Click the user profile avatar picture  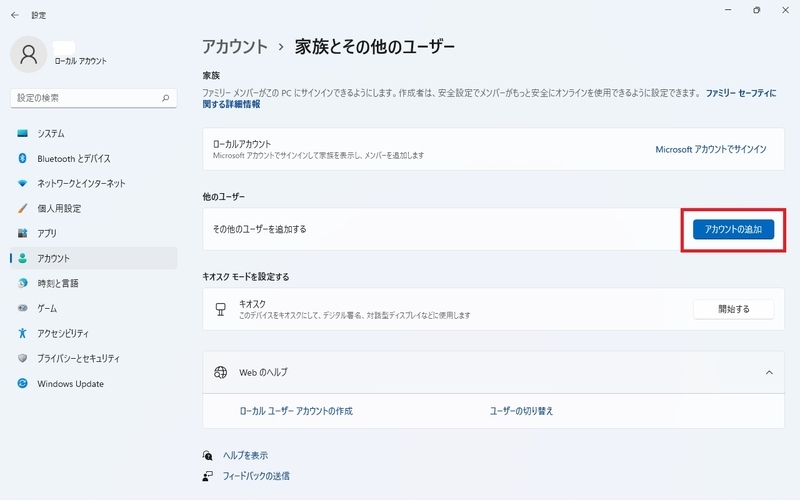29,54
